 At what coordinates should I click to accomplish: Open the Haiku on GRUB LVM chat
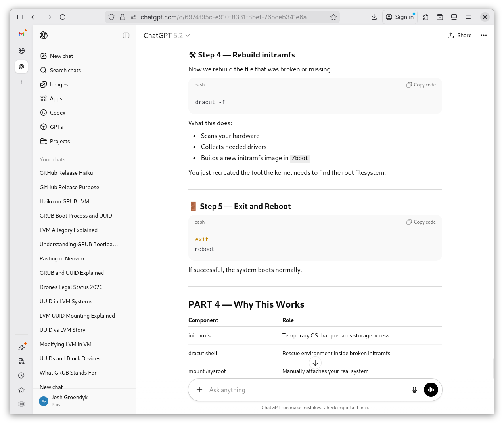click(x=64, y=201)
